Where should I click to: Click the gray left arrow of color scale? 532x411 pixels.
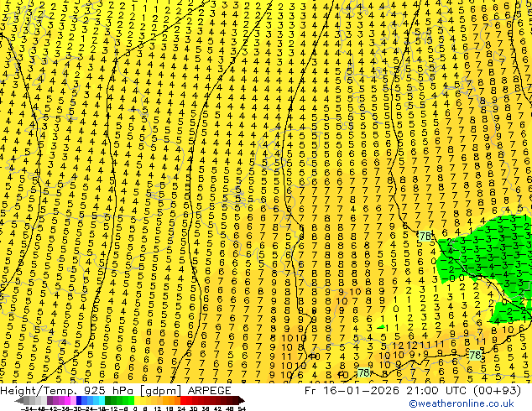click(19, 400)
